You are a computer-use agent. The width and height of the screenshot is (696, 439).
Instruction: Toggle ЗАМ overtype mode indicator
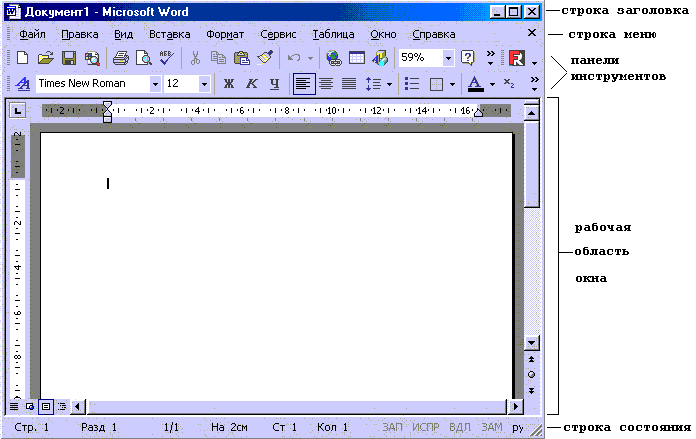(492, 427)
